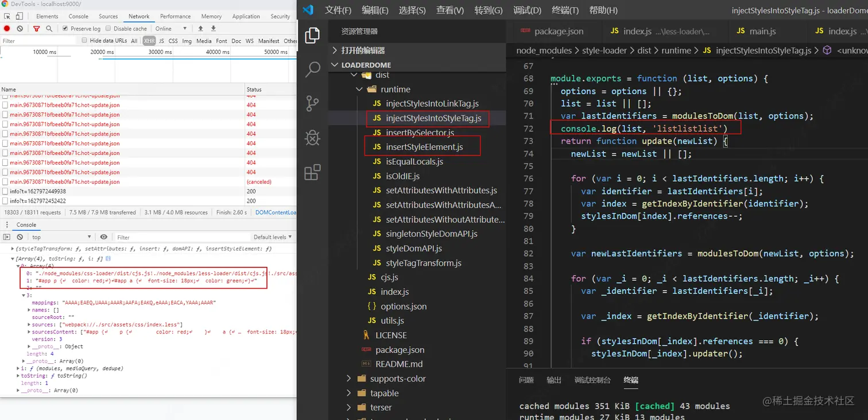The height and width of the screenshot is (420, 868).
Task: Open the 输出 panel tab
Action: (554, 380)
